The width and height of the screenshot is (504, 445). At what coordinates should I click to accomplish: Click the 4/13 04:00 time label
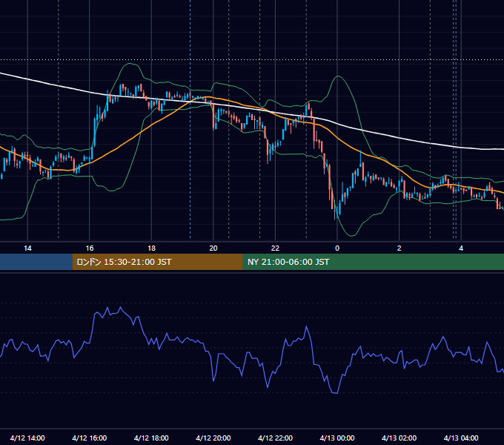(x=461, y=438)
